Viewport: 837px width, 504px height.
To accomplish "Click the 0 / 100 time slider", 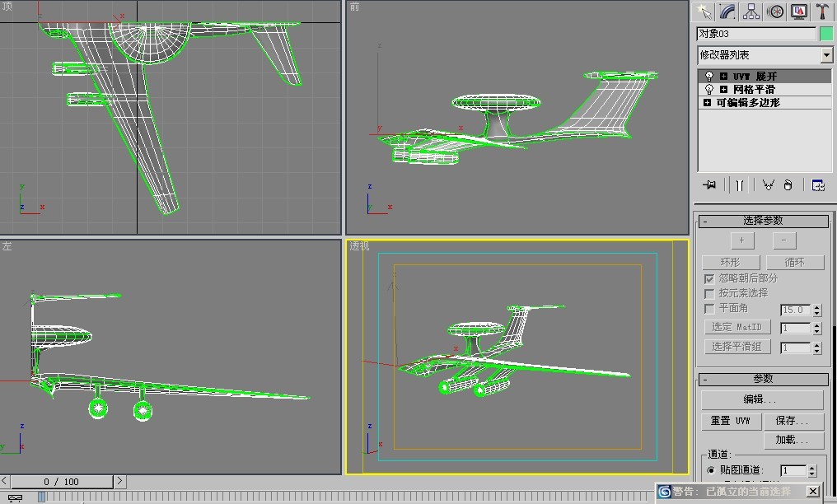I will click(62, 481).
